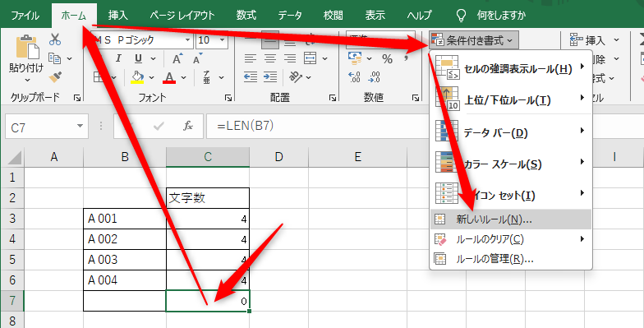This screenshot has width=644, height=328.
Task: Open clipboard group dialog launcher
Action: (x=77, y=98)
